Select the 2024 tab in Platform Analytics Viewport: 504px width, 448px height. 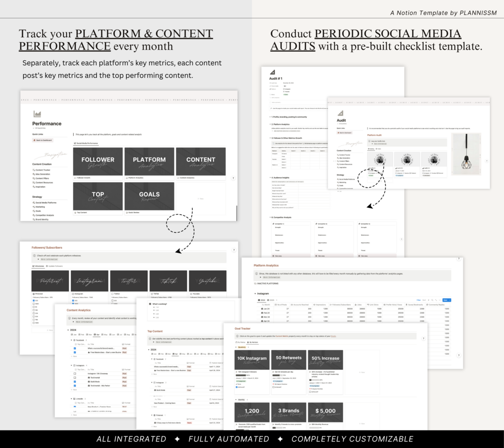[x=262, y=300]
